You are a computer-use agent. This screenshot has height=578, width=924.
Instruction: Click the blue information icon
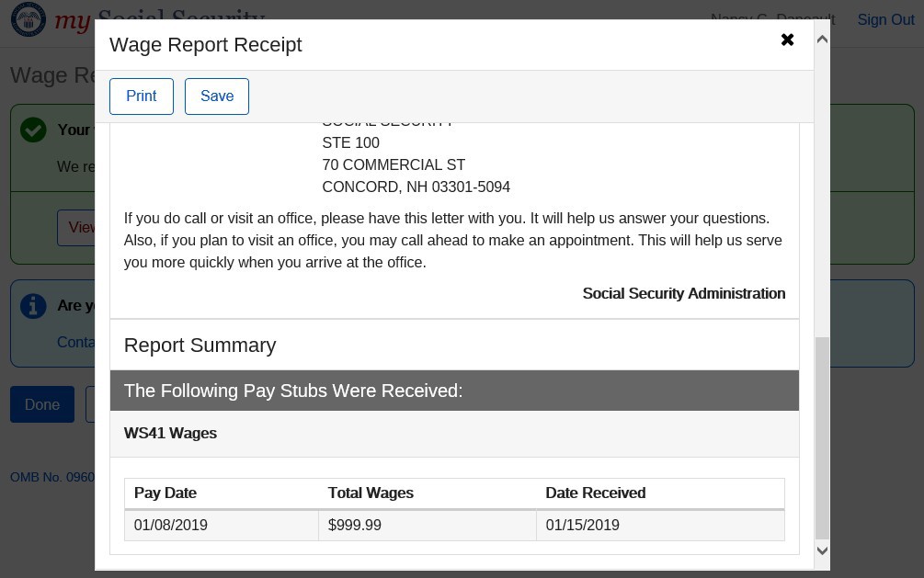coord(33,306)
